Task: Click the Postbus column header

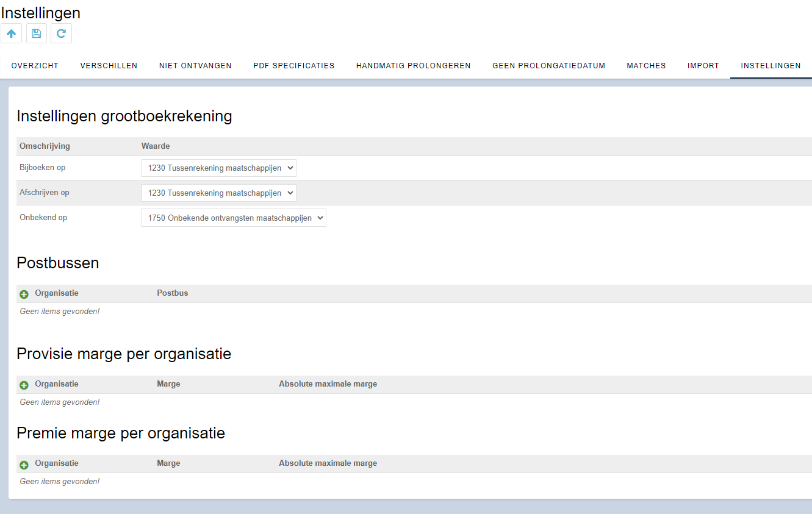Action: coord(173,293)
